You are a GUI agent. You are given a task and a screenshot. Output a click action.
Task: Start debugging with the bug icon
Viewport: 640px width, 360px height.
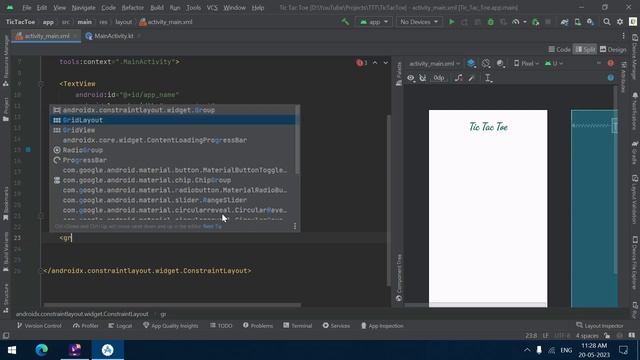tap(491, 22)
